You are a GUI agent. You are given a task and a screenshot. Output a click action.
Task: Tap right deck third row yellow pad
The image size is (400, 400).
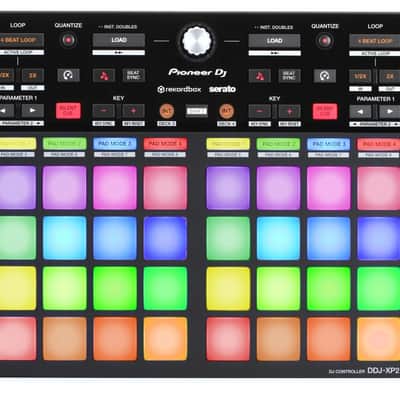click(228, 289)
